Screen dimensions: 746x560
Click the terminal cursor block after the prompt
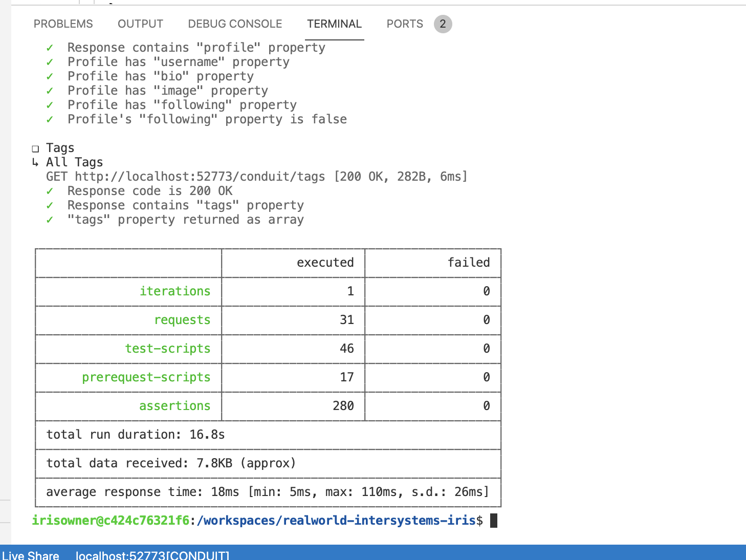494,521
